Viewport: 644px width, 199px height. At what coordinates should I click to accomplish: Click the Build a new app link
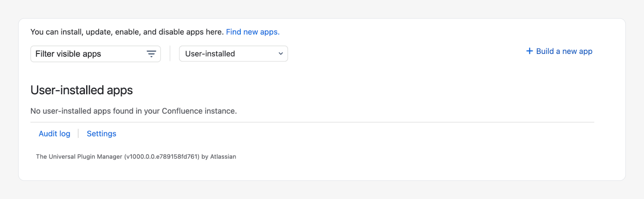tap(564, 51)
